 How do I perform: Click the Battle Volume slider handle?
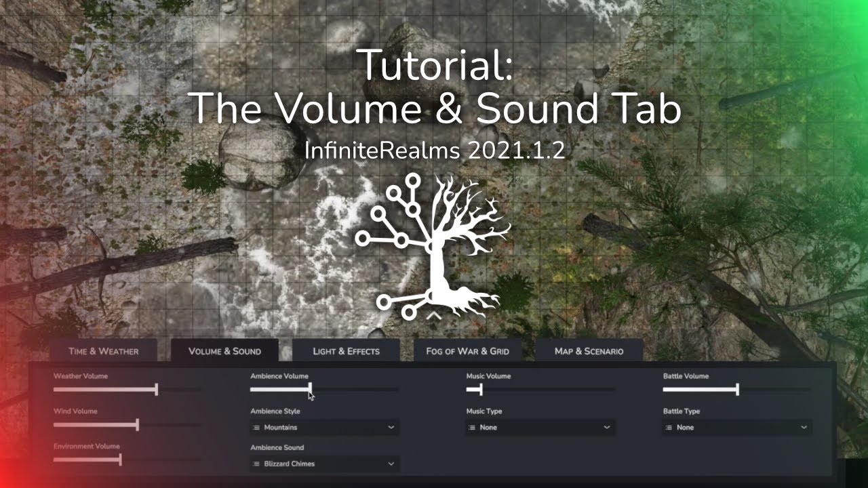(x=737, y=390)
